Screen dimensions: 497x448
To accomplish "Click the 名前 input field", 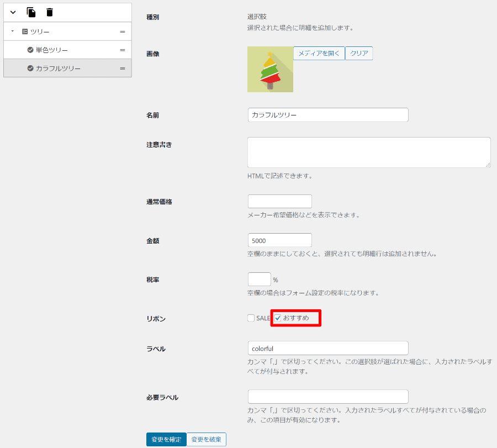I will click(x=328, y=115).
